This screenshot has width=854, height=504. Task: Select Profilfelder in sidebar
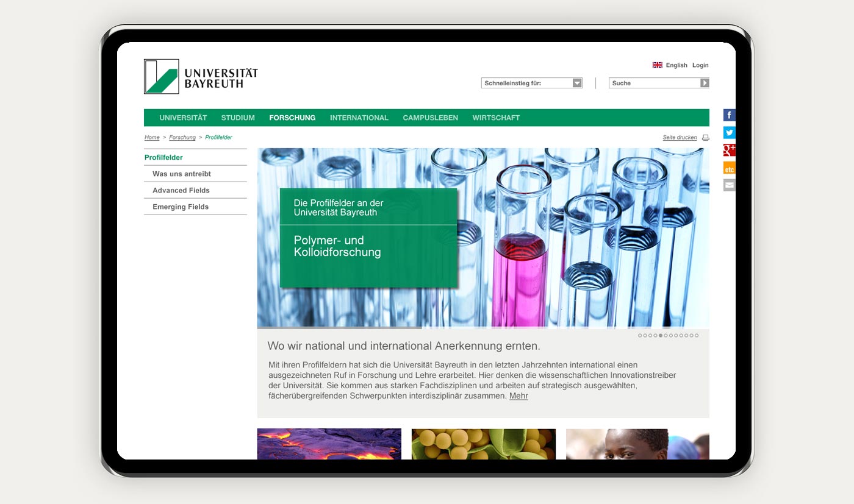click(x=195, y=157)
